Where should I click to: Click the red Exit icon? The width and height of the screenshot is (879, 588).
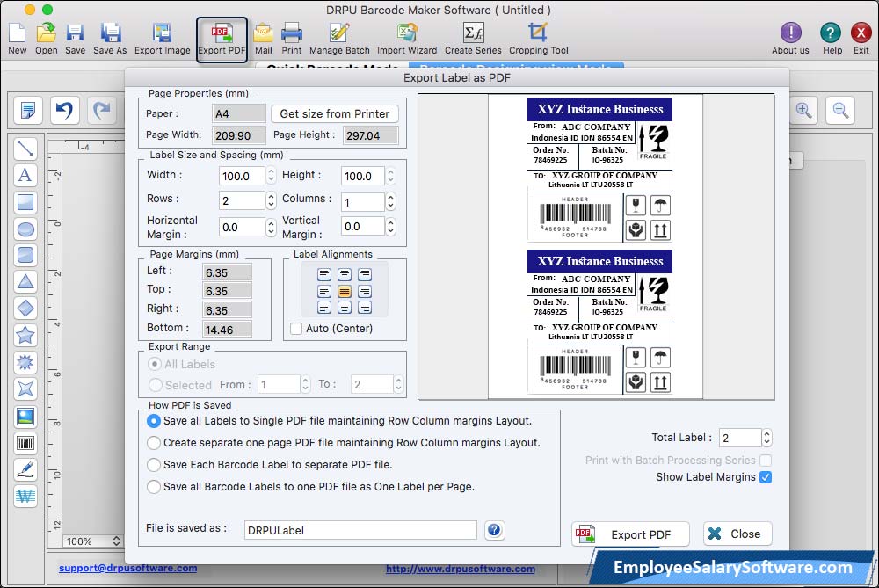(x=861, y=39)
